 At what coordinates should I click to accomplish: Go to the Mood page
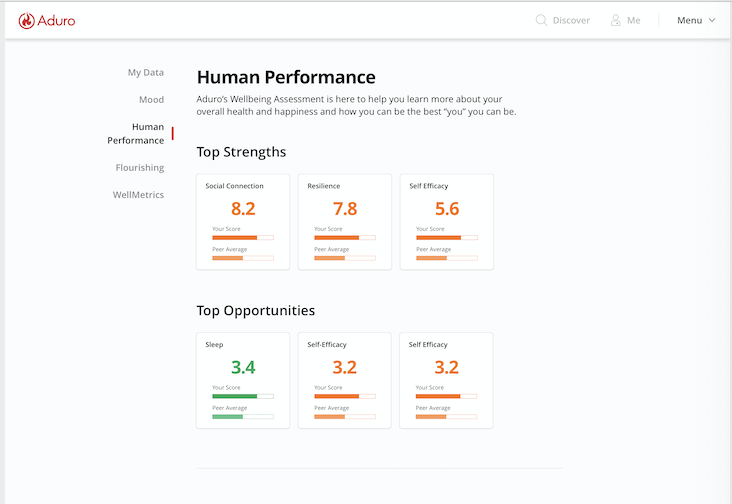pyautogui.click(x=151, y=100)
